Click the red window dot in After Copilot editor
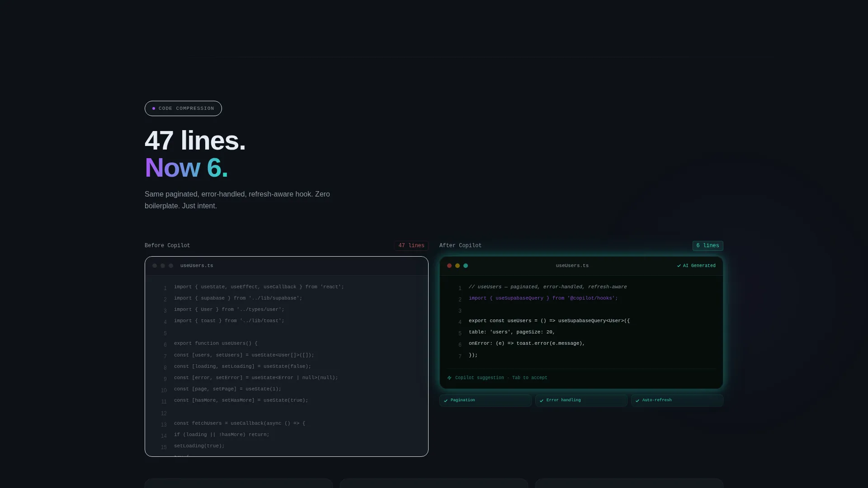Image resolution: width=868 pixels, height=488 pixels. pyautogui.click(x=449, y=266)
